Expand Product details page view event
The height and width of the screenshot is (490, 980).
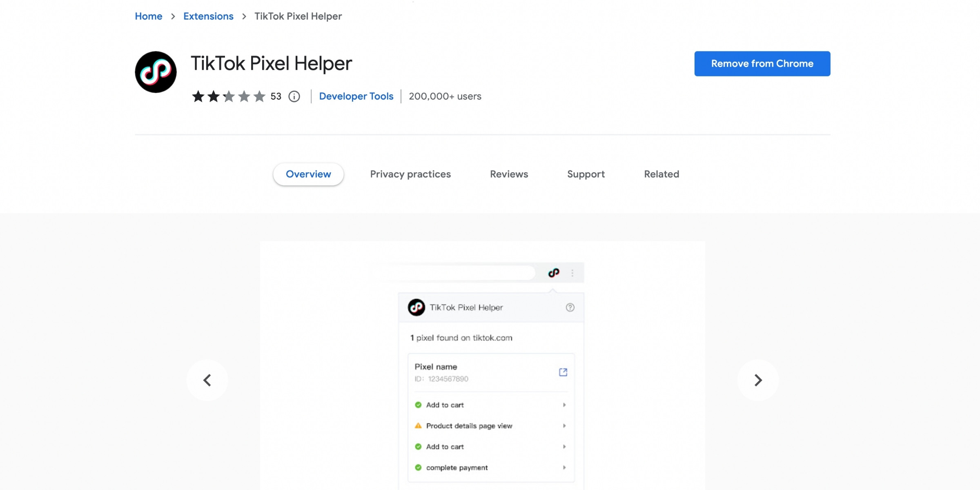point(564,426)
